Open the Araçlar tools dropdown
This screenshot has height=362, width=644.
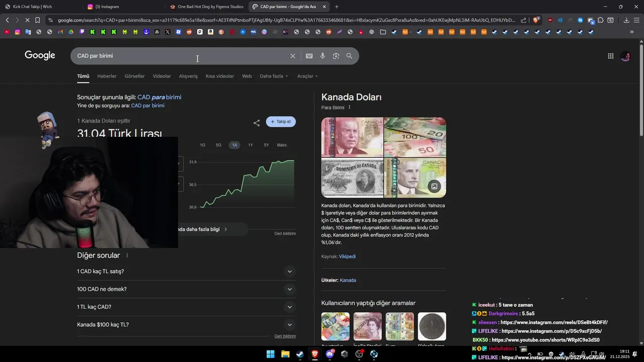tap(307, 76)
